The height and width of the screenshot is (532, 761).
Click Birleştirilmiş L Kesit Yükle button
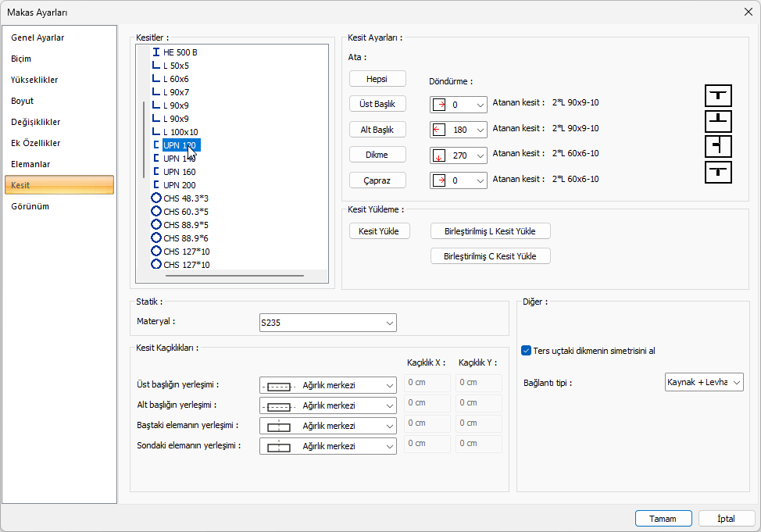(x=490, y=231)
